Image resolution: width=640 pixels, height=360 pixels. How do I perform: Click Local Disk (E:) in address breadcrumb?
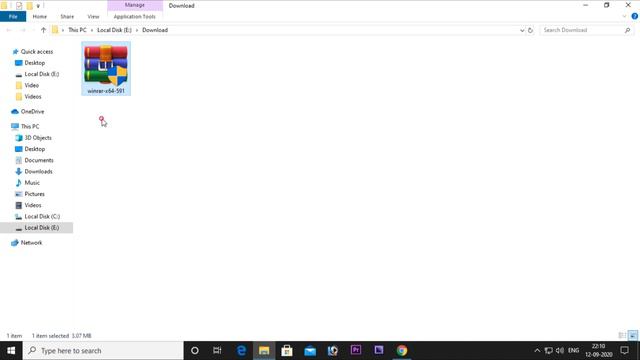pos(114,30)
